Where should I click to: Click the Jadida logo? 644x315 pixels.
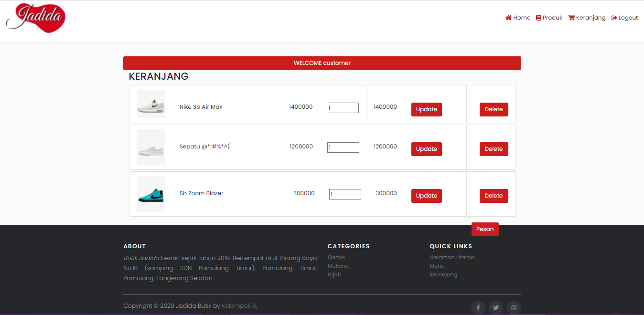tap(36, 18)
